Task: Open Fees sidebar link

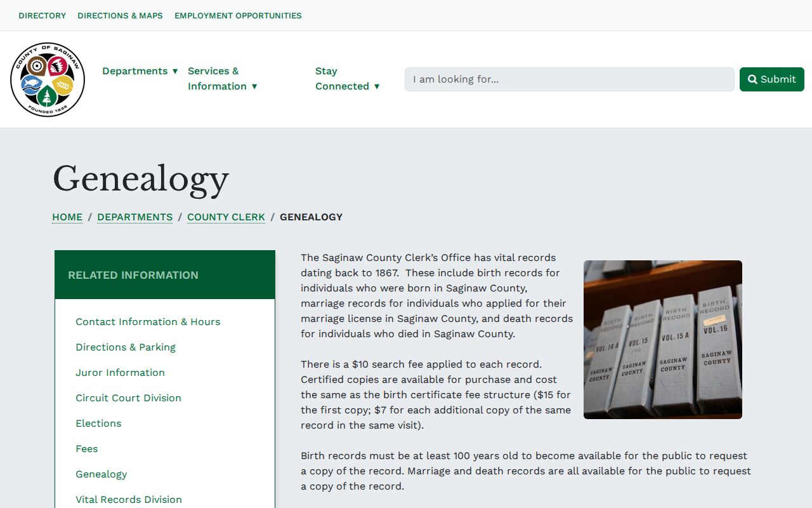Action: click(x=87, y=449)
